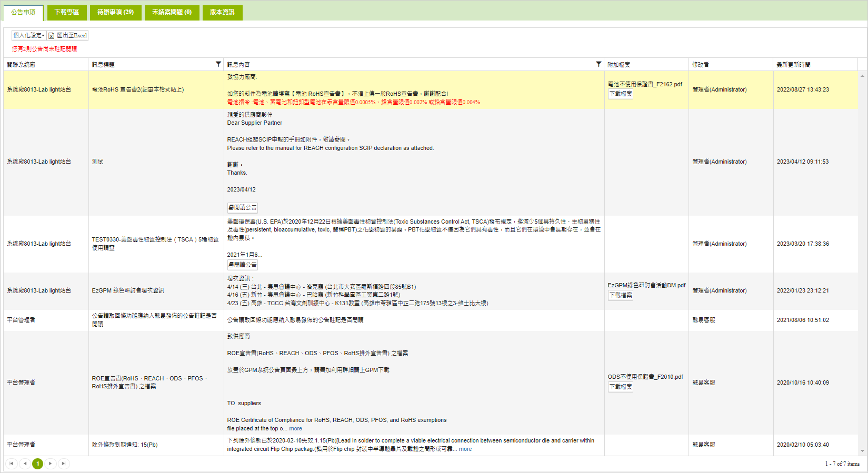Image resolution: width=868 pixels, height=473 pixels.
Task: Open filter icon on 訊息標題 column
Action: (218, 64)
